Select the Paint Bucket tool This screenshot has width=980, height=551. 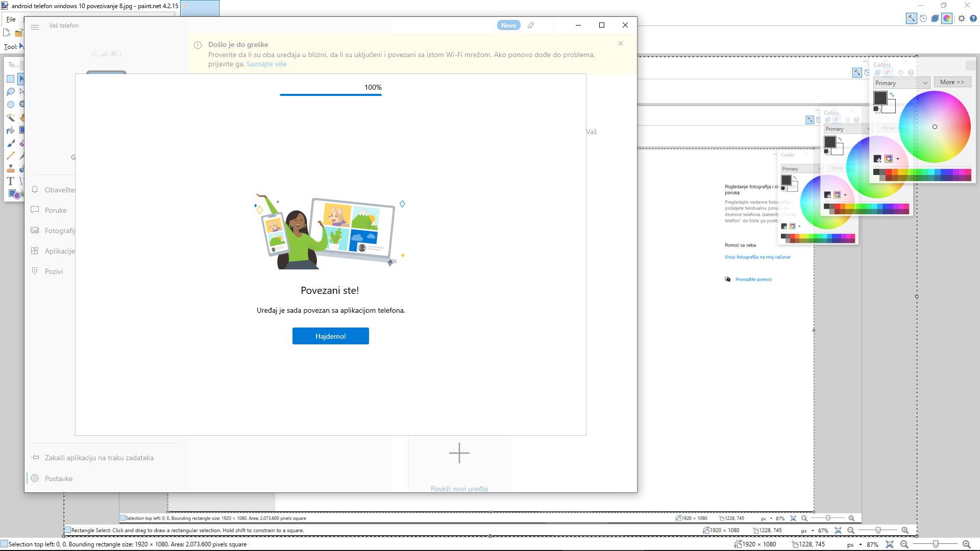10,130
